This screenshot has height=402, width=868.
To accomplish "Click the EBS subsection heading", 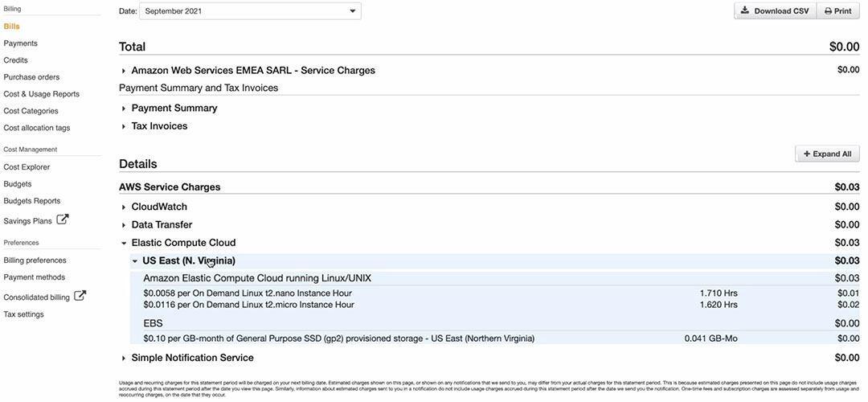I will [x=153, y=323].
